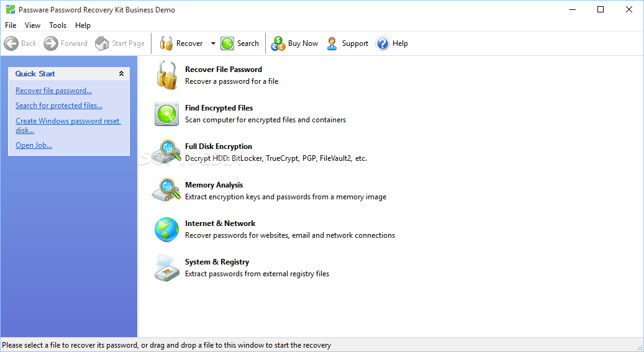Click the Search radar toolbar icon
Viewport: 644px width, 352px height.
227,43
